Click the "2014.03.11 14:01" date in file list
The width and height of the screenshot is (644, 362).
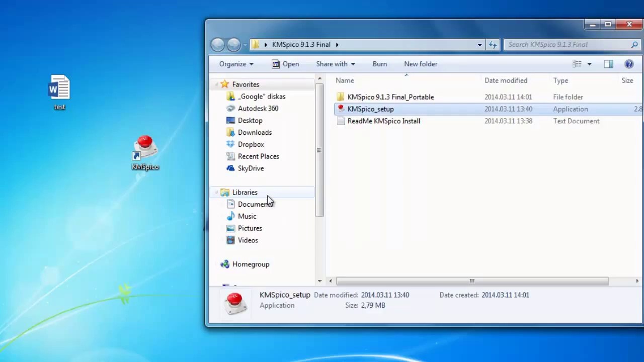point(508,97)
